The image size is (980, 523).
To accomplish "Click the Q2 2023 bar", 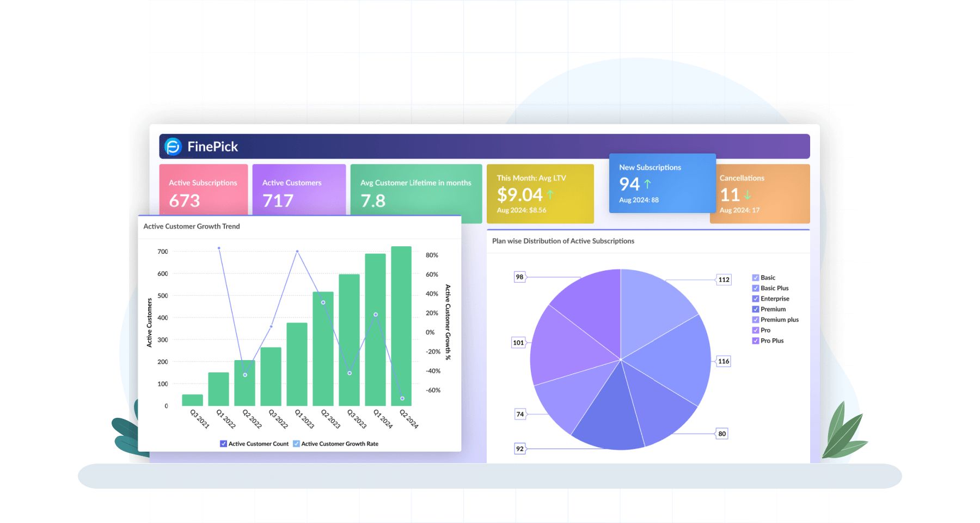I will (x=323, y=349).
